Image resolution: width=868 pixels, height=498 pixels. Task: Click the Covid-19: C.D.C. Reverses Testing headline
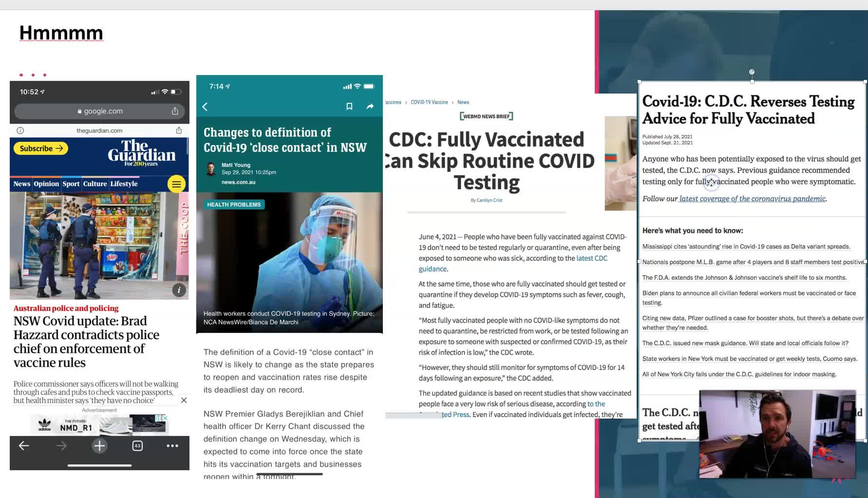(748, 110)
